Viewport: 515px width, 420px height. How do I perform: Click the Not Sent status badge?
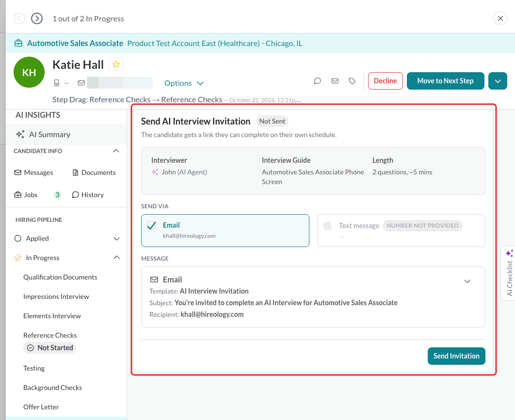tap(272, 121)
